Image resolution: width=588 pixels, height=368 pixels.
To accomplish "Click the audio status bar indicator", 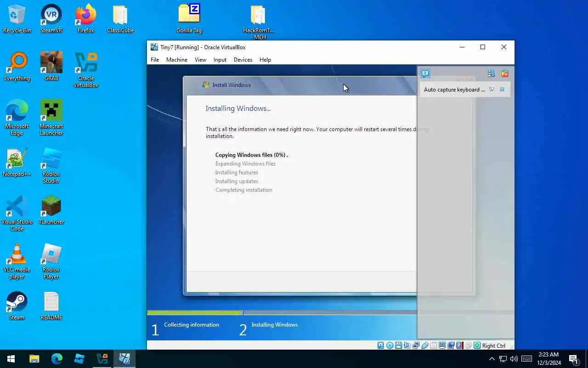I will point(407,345).
